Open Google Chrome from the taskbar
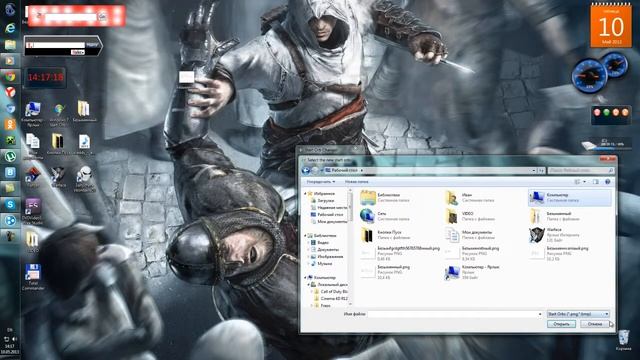Image resolution: width=640 pixels, height=360 pixels. click(10, 76)
